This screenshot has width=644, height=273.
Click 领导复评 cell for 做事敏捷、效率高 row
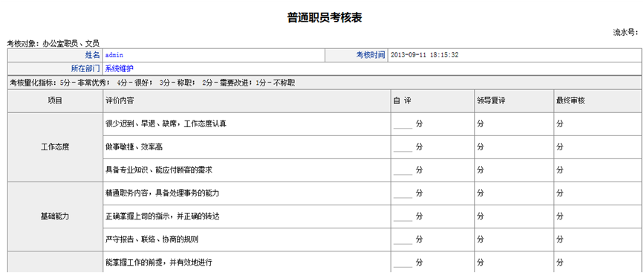click(514, 147)
